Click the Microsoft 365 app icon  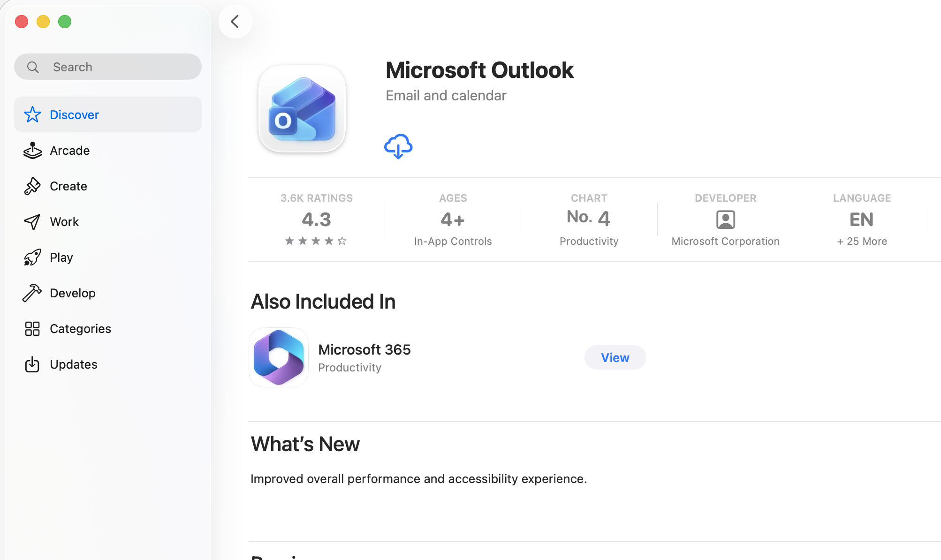(279, 357)
